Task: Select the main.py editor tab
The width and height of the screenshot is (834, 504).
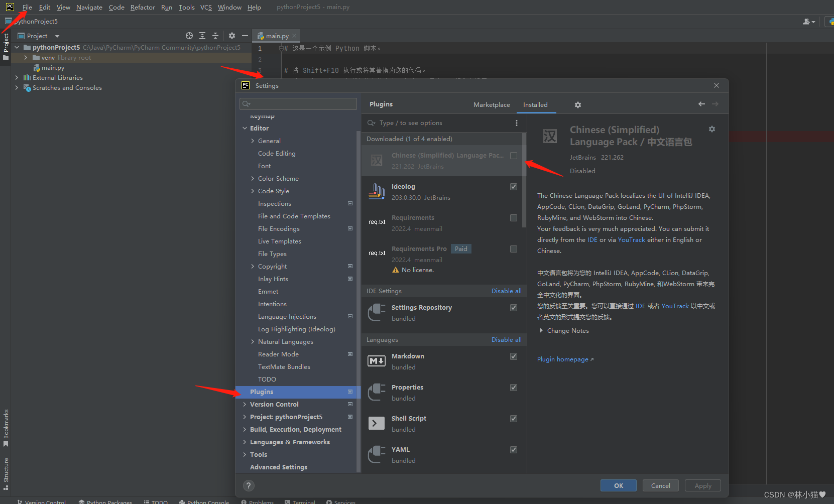Action: pos(277,36)
